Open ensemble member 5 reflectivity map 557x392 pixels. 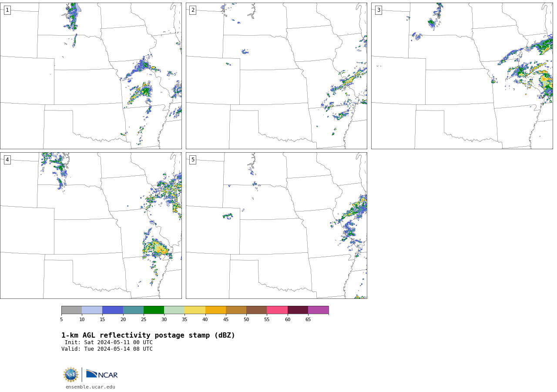click(x=276, y=225)
